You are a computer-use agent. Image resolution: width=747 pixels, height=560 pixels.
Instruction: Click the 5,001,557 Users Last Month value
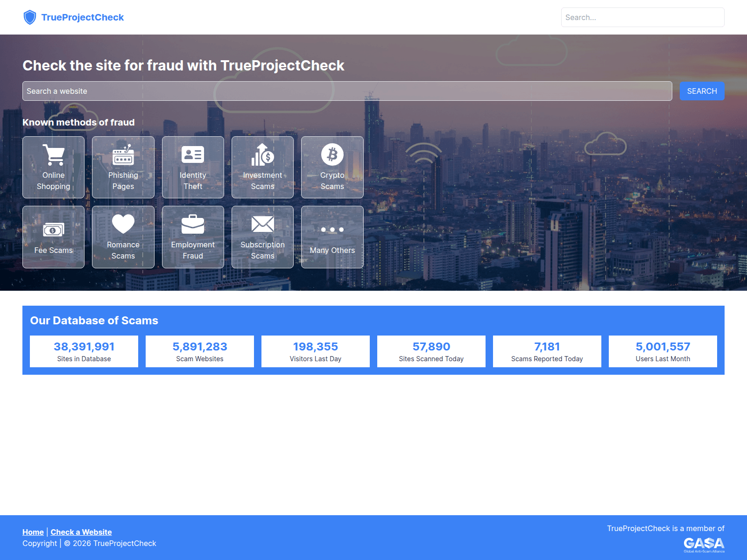[663, 347]
